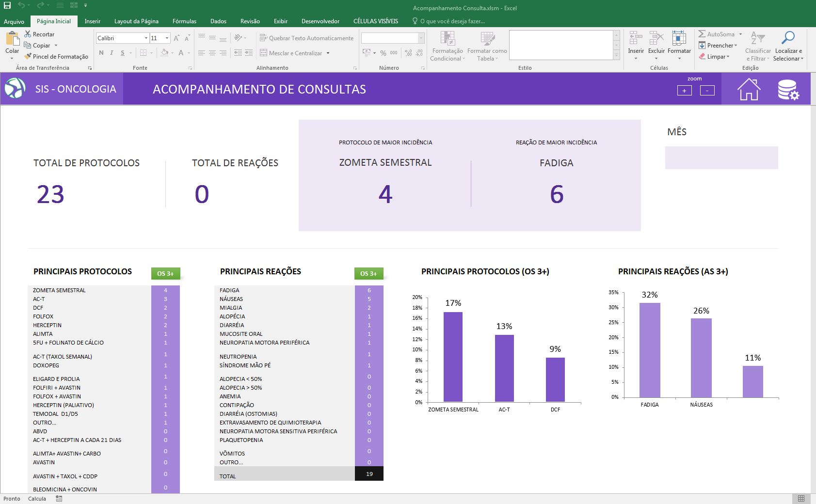
Task: Click the text orientation icon
Action: click(x=238, y=38)
